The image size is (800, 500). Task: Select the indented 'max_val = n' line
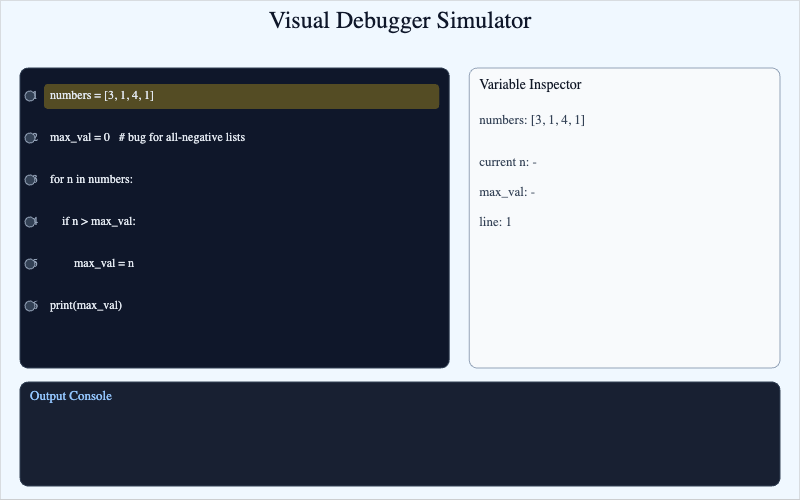pyautogui.click(x=104, y=263)
